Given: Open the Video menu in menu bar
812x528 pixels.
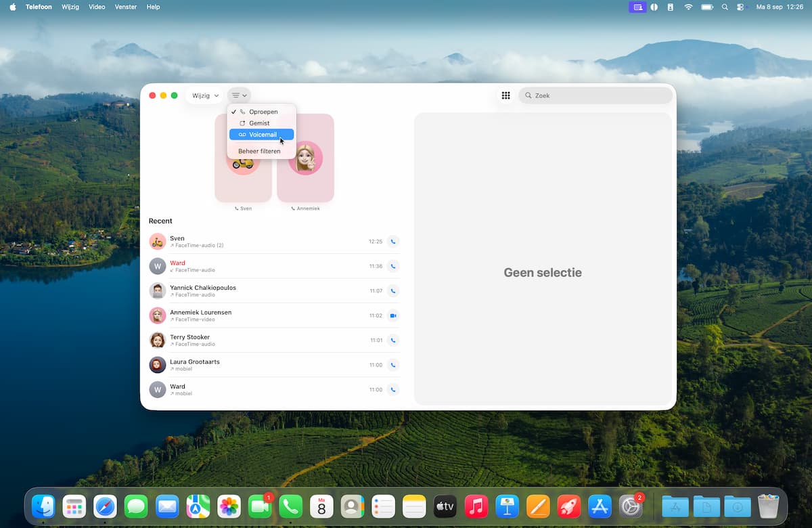Looking at the screenshot, I should 97,7.
